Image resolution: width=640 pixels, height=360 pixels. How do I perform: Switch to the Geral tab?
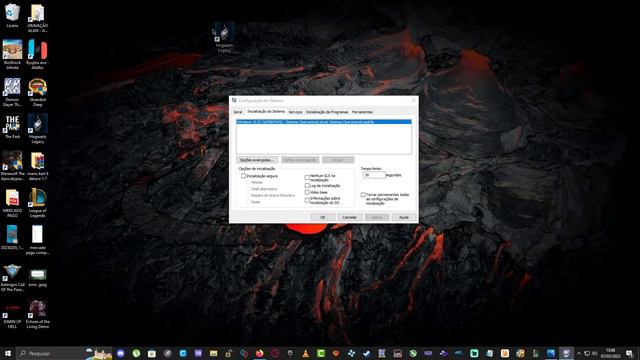pyautogui.click(x=238, y=112)
